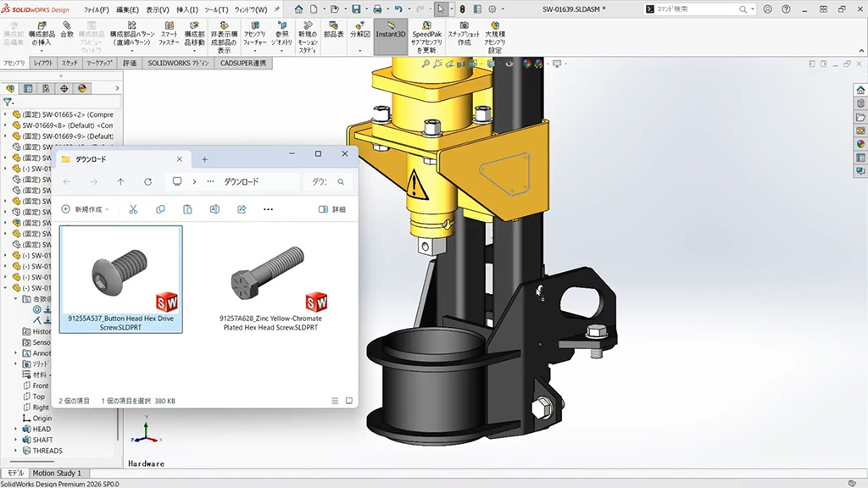Toggle the Instant3D button
The height and width of the screenshot is (488, 868).
390,30
